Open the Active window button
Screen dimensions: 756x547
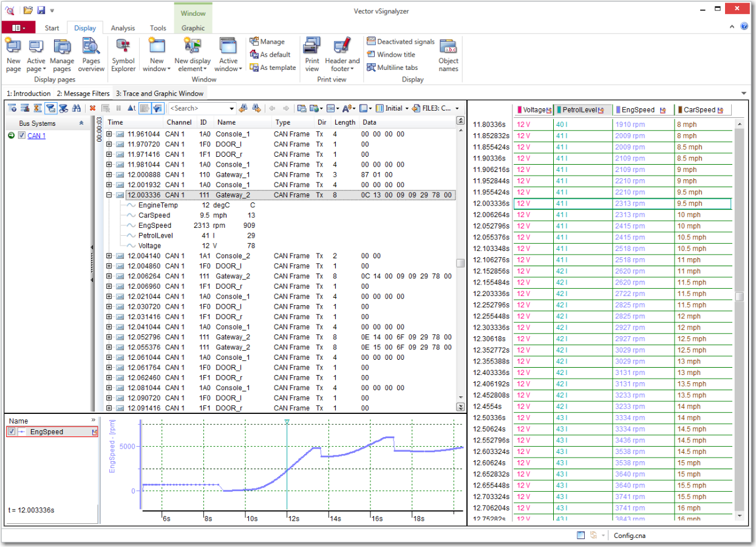pyautogui.click(x=228, y=53)
